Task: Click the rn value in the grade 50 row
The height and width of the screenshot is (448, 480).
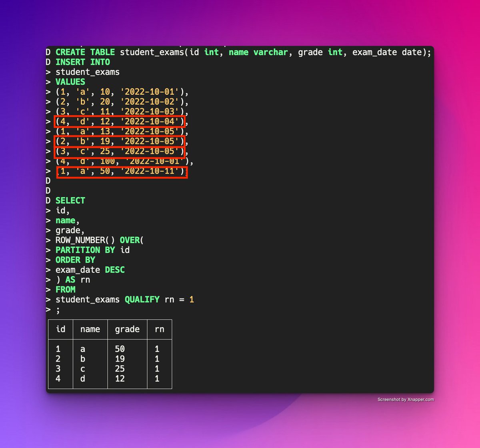Action: coord(157,349)
